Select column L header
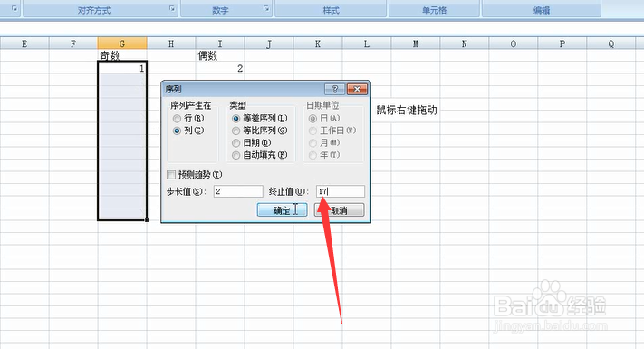 pos(366,44)
